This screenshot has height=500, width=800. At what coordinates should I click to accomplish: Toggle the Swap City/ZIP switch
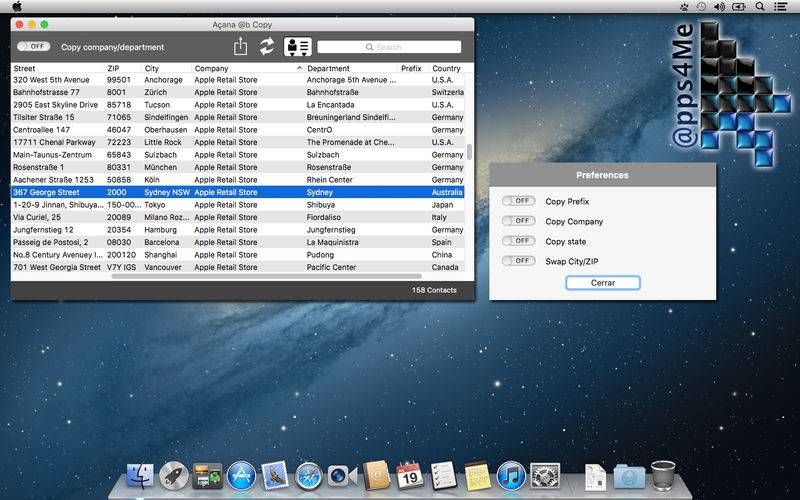[x=518, y=261]
